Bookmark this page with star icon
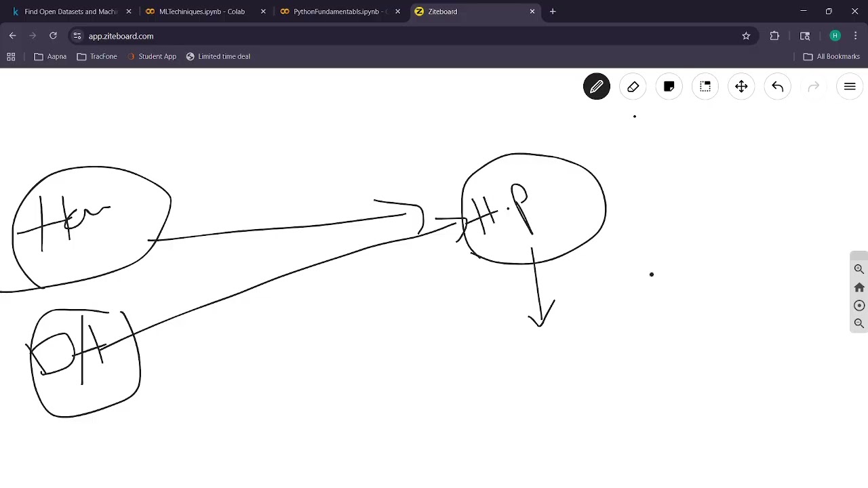868x488 pixels. (x=746, y=36)
